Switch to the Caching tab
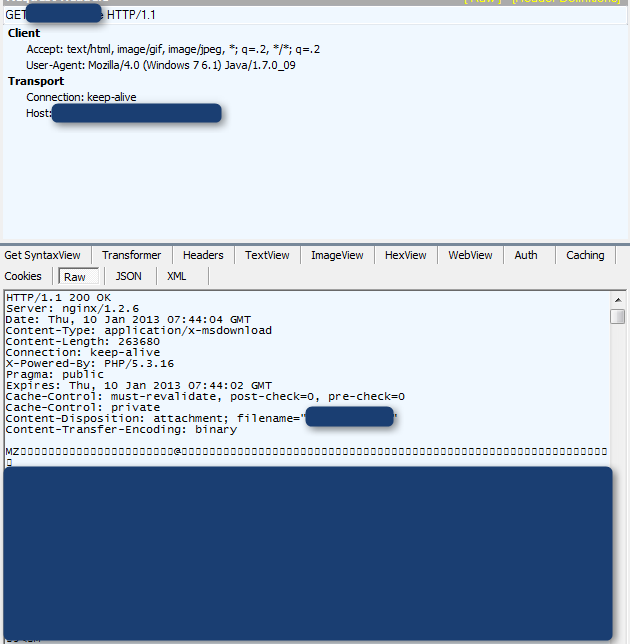 585,255
